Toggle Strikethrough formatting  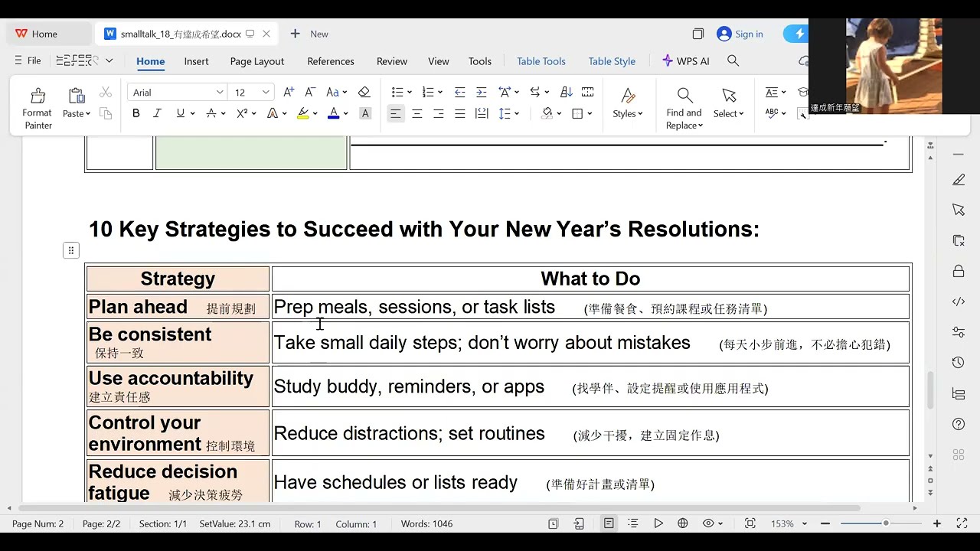(211, 113)
